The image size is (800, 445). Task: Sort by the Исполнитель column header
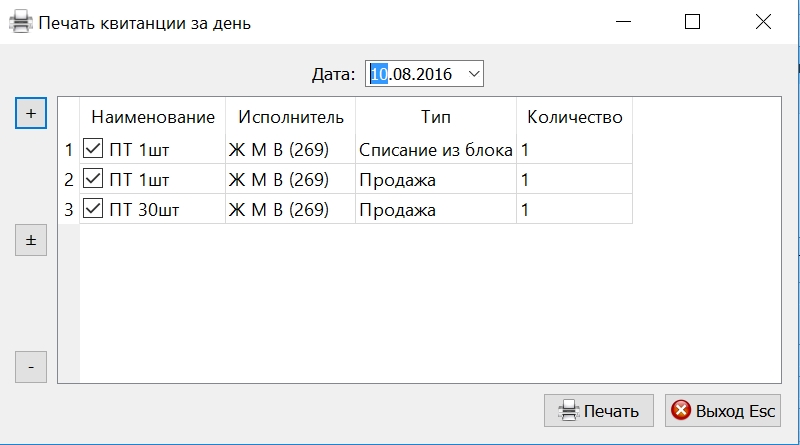pos(290,117)
